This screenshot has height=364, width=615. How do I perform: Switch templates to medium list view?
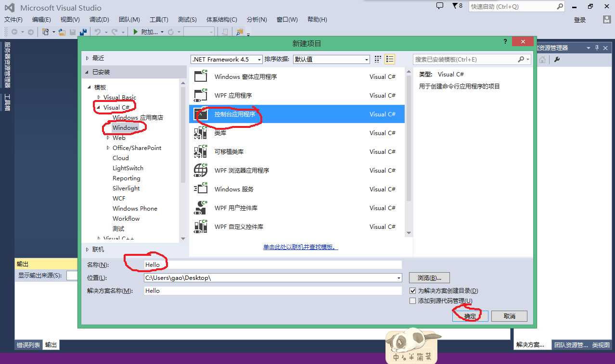click(x=390, y=59)
